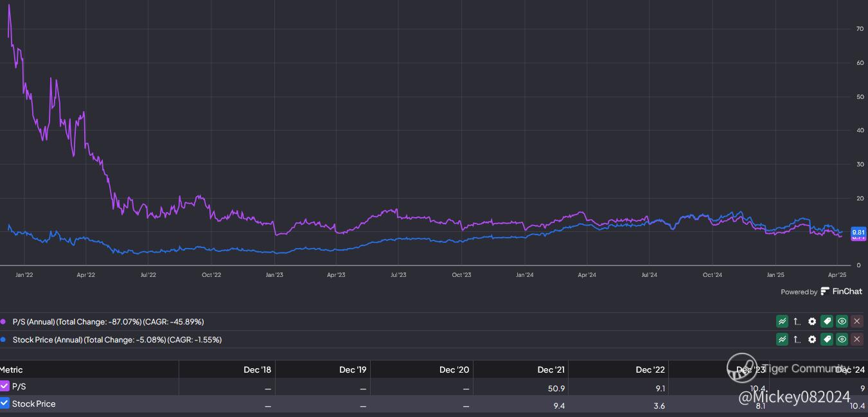Click the Dec '21 column header

[551, 369]
